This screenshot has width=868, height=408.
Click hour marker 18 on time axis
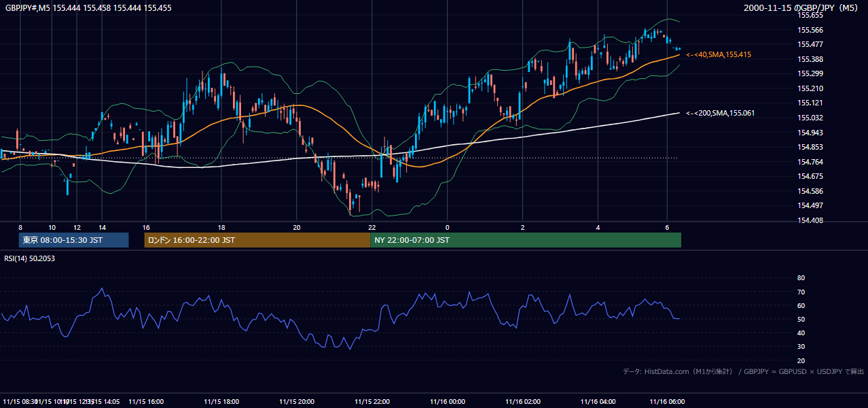point(221,227)
